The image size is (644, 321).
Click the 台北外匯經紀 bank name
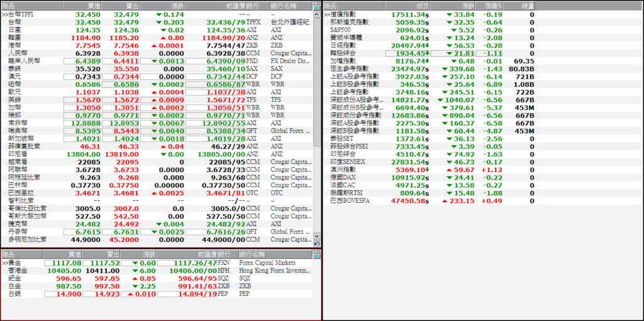point(290,22)
